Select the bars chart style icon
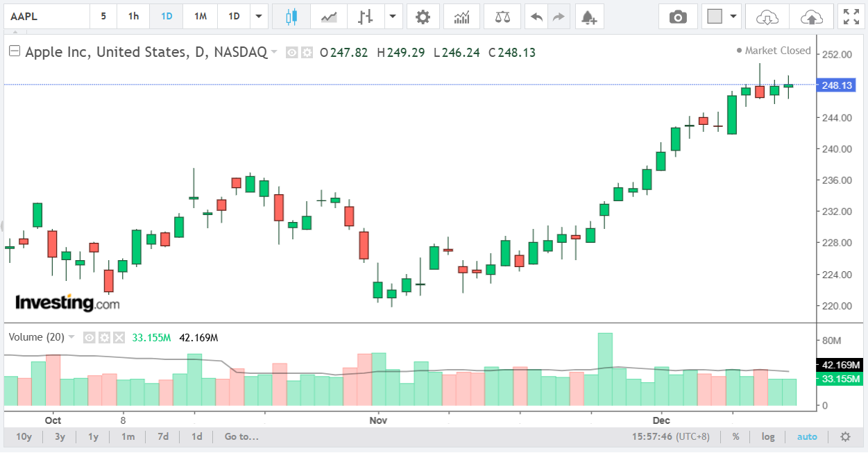 [366, 17]
